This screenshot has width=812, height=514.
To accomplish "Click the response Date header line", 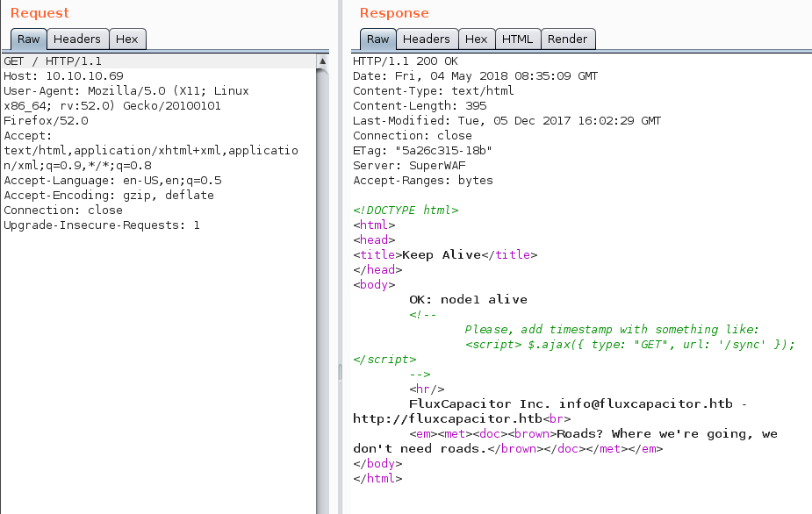I will pos(476,76).
